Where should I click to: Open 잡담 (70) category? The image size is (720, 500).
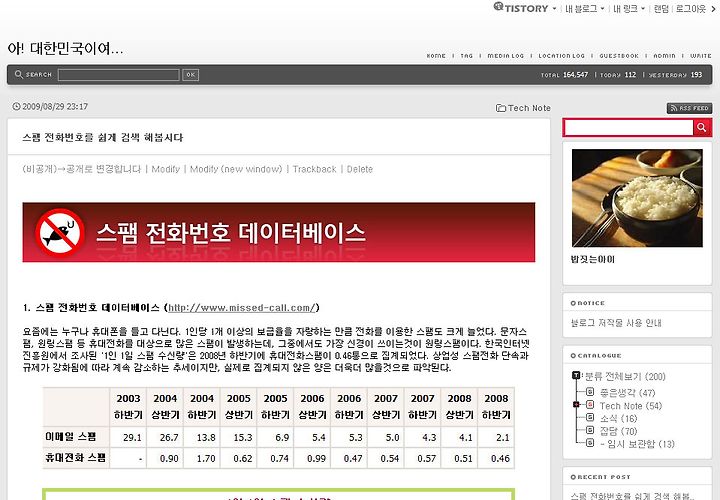619,431
